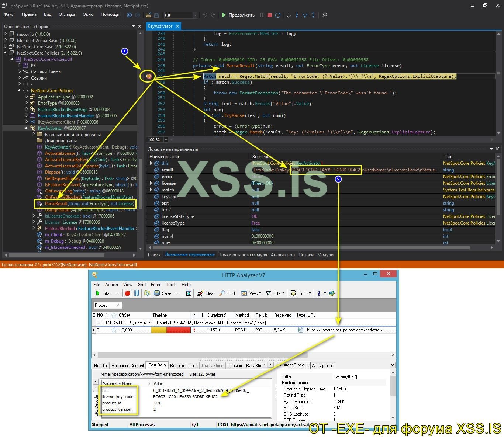Expand the mscorlib (4.0.0.0) assembly node

[x=6, y=34]
